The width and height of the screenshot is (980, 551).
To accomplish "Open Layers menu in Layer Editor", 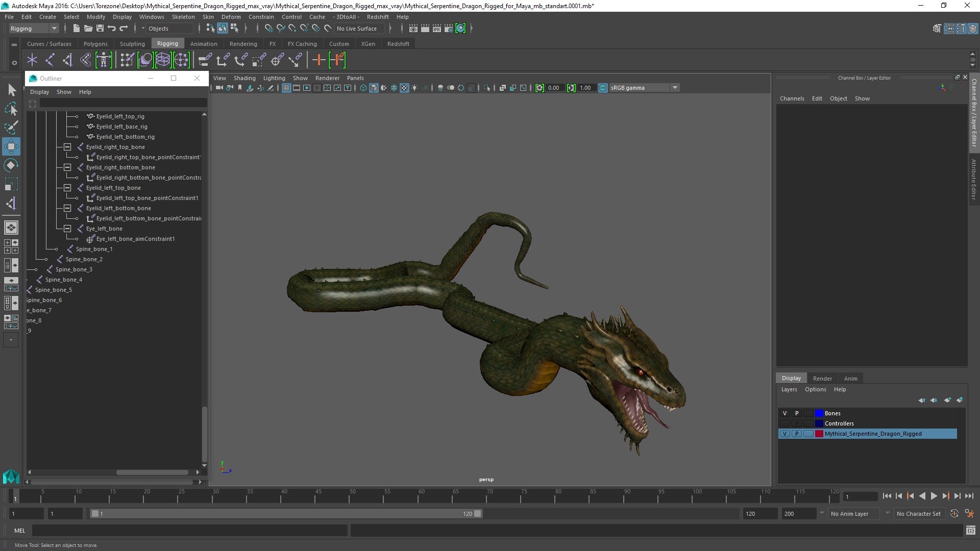I will [789, 389].
